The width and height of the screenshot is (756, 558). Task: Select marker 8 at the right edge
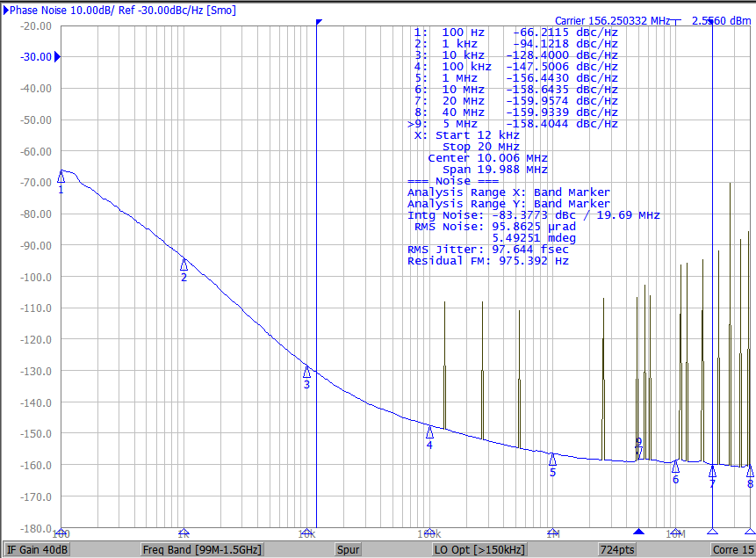click(x=750, y=471)
